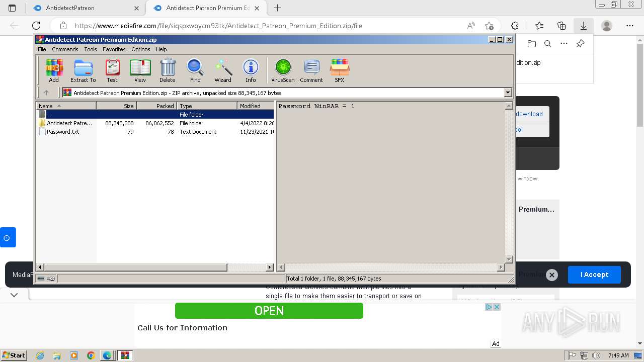Click the Test archive icon
This screenshot has height=362, width=644.
[x=112, y=70]
